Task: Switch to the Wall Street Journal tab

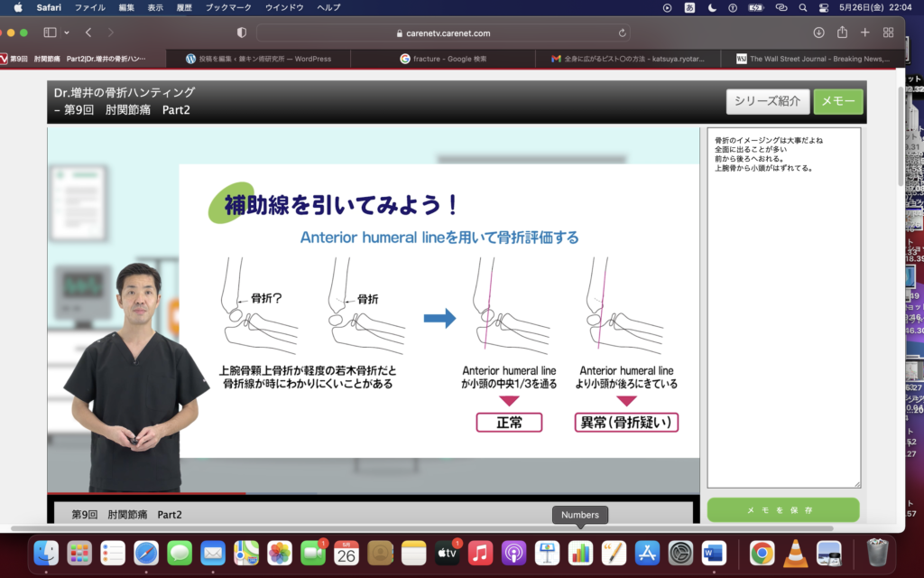Action: point(812,59)
